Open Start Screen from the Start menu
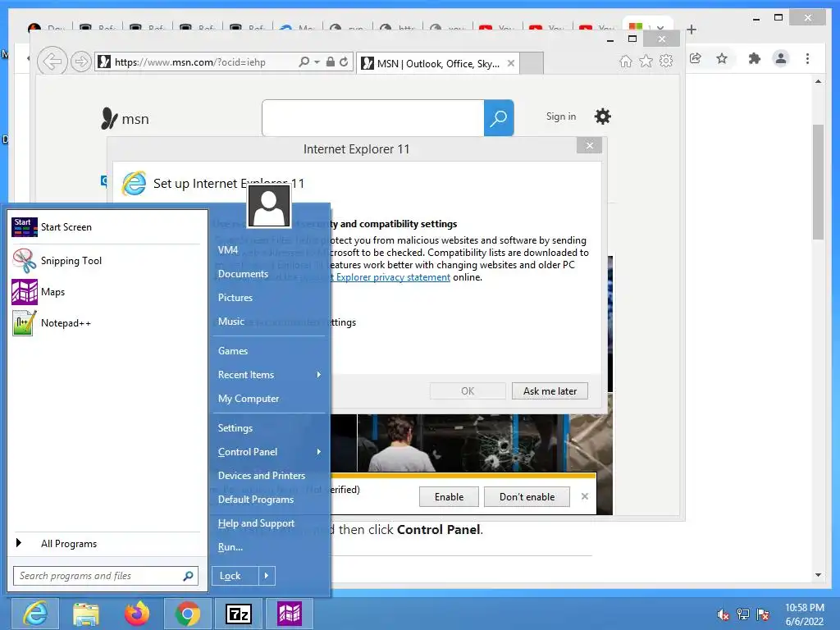This screenshot has height=630, width=840. [106, 227]
